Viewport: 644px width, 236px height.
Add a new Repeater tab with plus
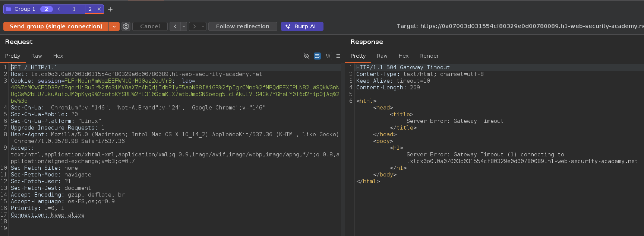click(110, 9)
